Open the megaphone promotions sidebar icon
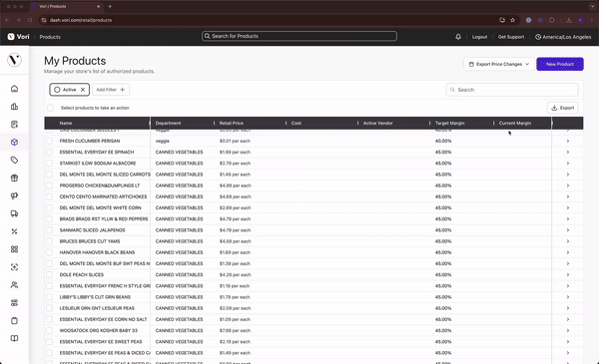The image size is (599, 364). pos(14,195)
